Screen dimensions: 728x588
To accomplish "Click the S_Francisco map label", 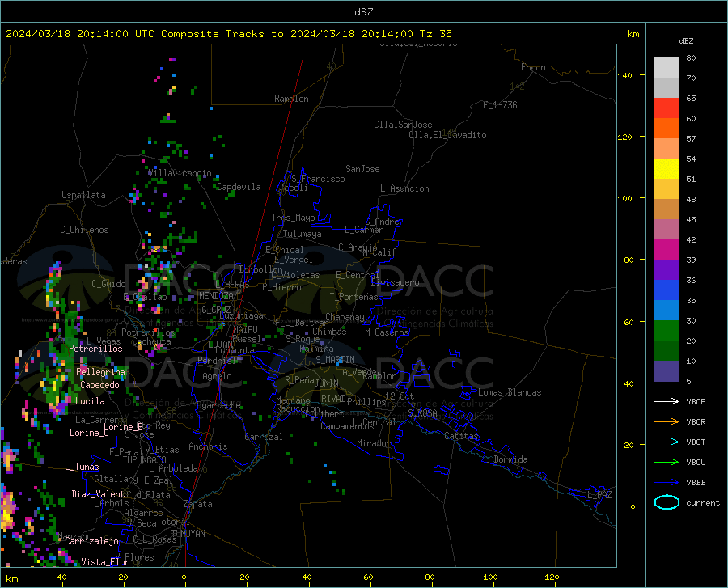I will [318, 179].
